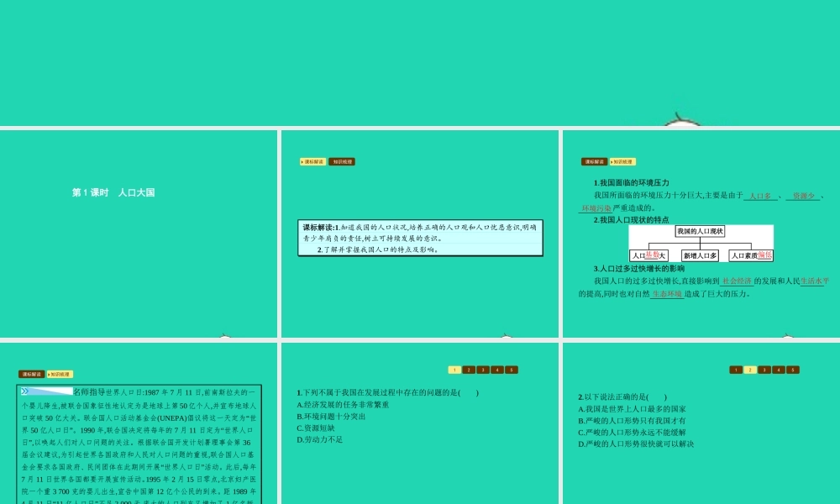Click the red answer '资源少'

[804, 196]
